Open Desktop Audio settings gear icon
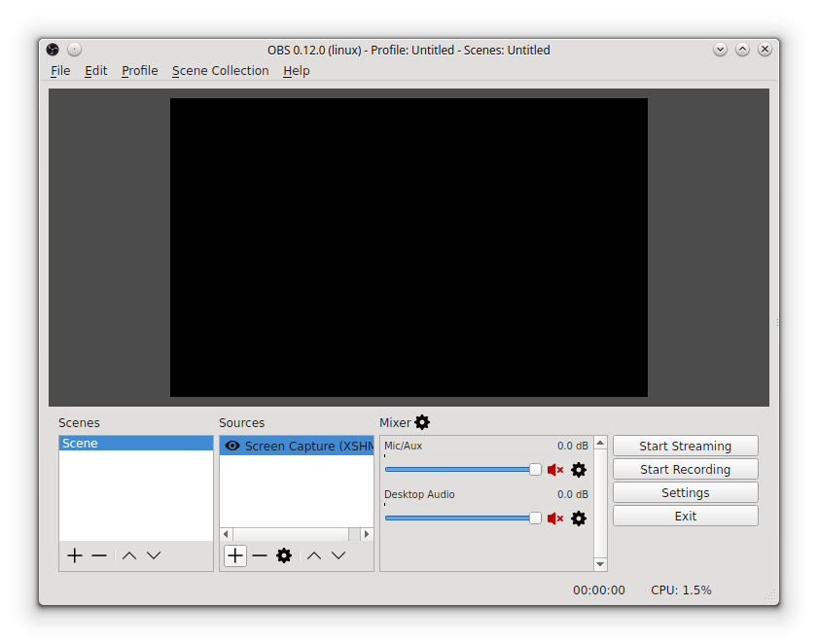The height and width of the screenshot is (644, 818). (579, 519)
